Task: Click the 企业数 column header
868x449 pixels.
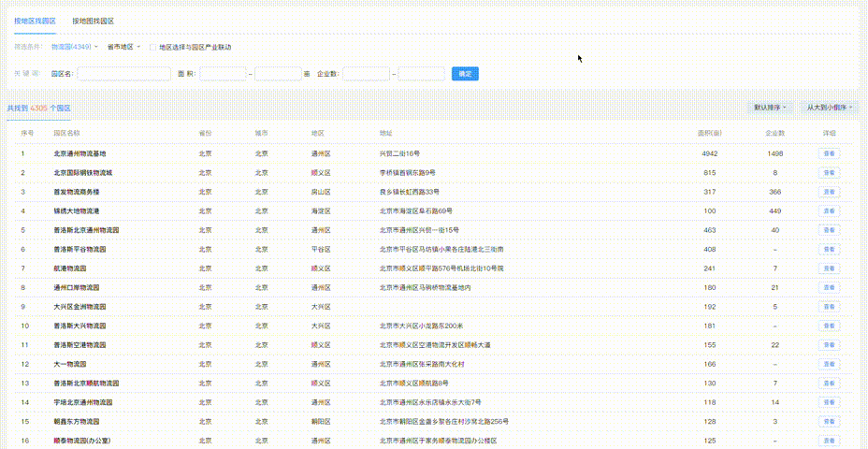Action: pyautogui.click(x=774, y=134)
